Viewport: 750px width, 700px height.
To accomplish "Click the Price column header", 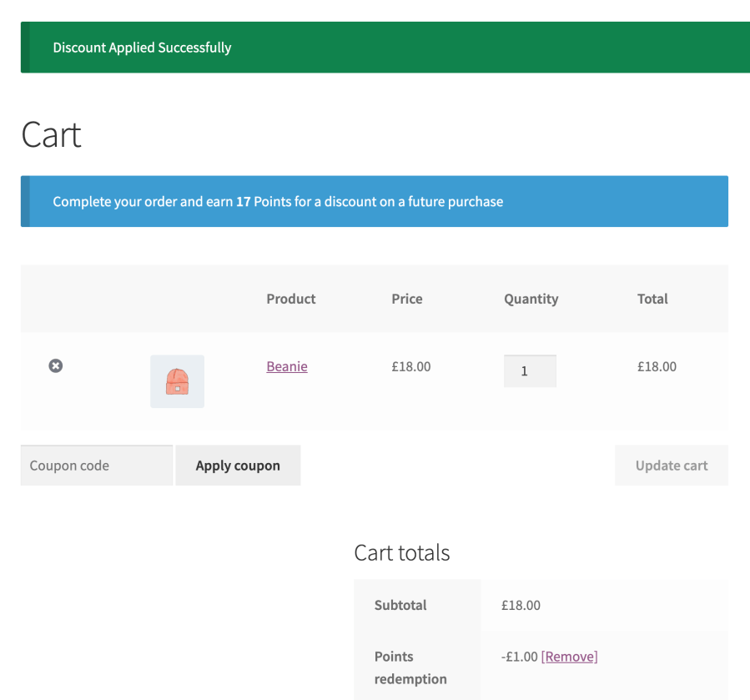I will pos(406,299).
